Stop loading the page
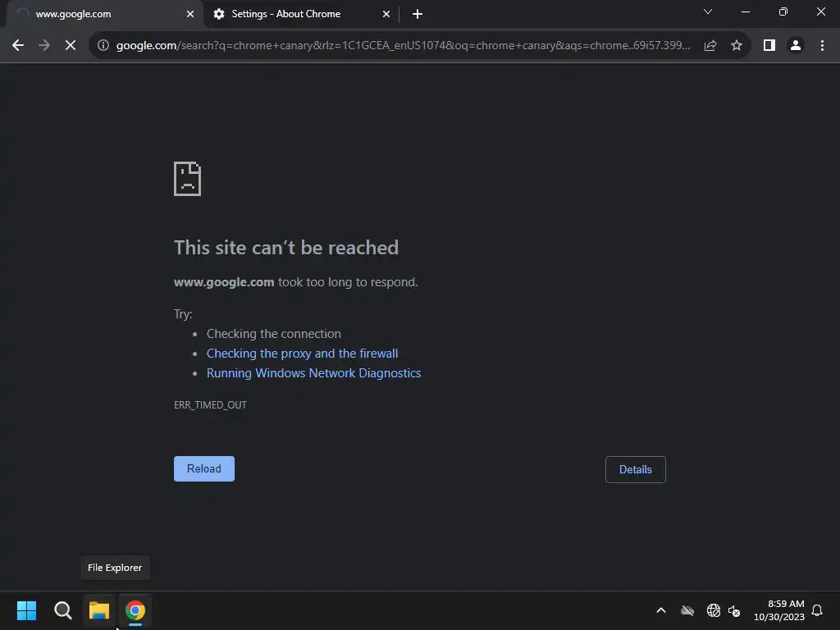This screenshot has width=840, height=630. point(71,46)
